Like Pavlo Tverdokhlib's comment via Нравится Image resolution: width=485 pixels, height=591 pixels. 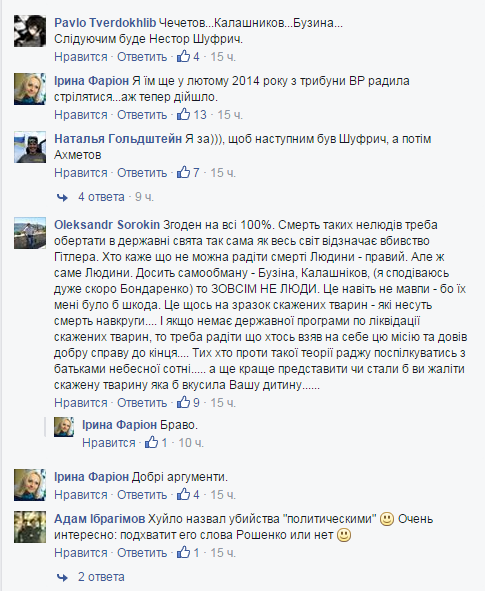click(81, 57)
